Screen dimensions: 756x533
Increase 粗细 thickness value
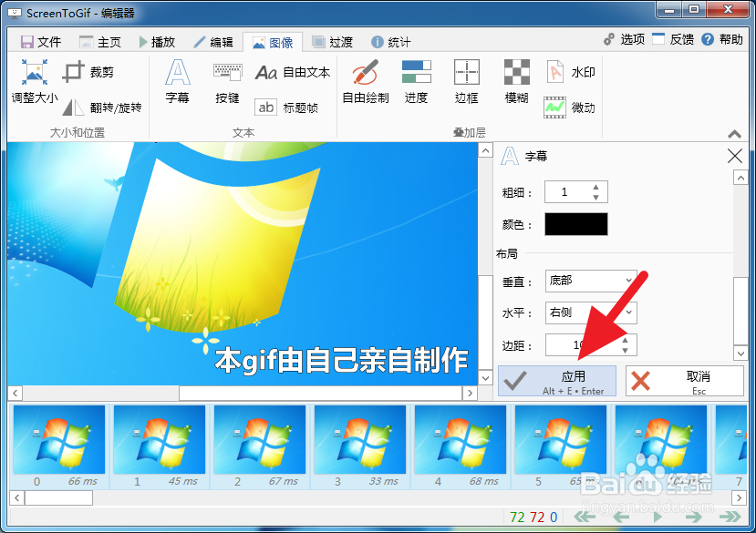pos(595,187)
